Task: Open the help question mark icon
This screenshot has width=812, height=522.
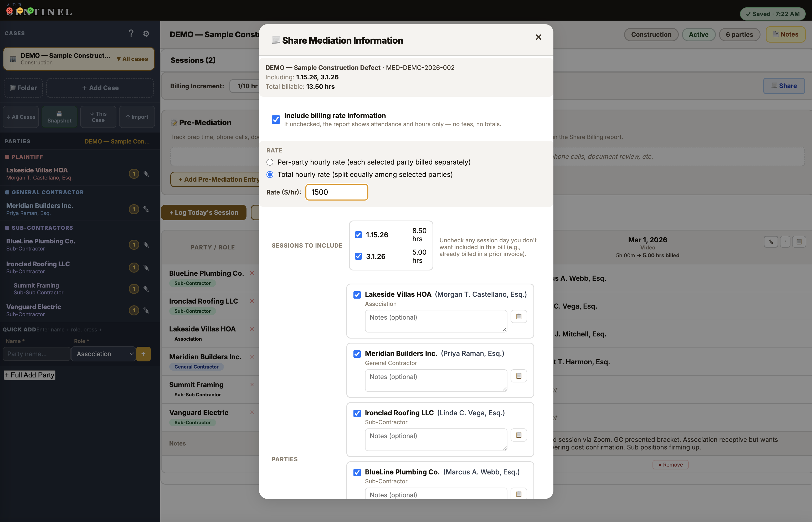Action: coord(131,33)
